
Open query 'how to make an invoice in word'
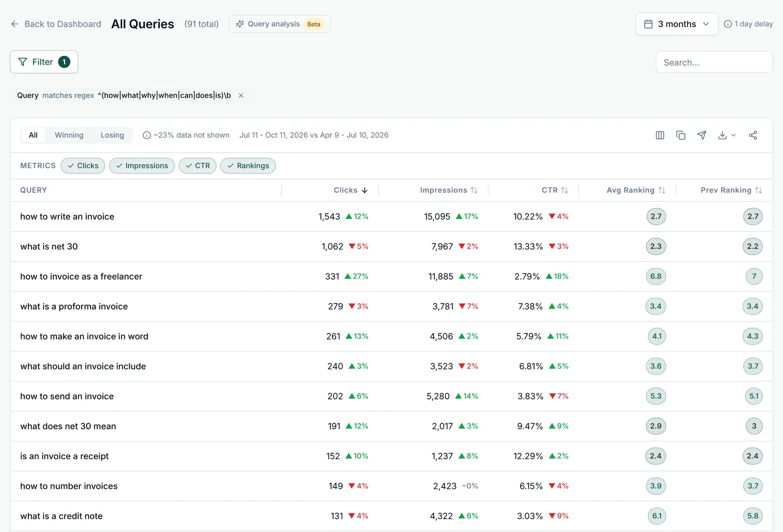[x=84, y=336]
